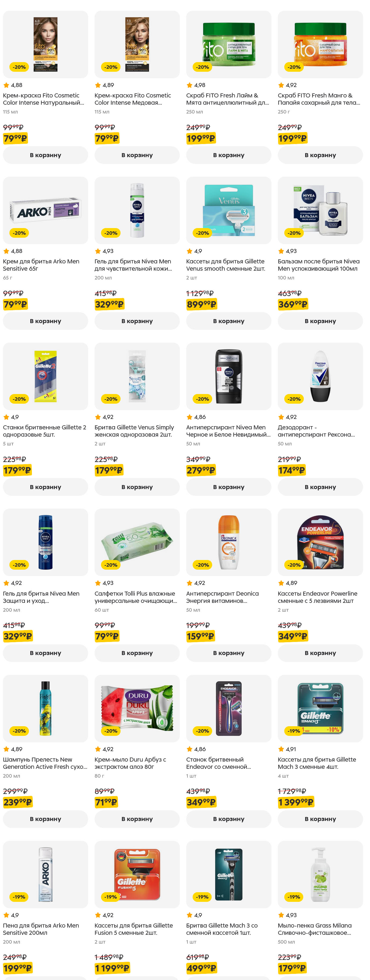Click the star rating icon of FITO Лайм & Мята scrub
370x980 pixels.
coord(189,85)
